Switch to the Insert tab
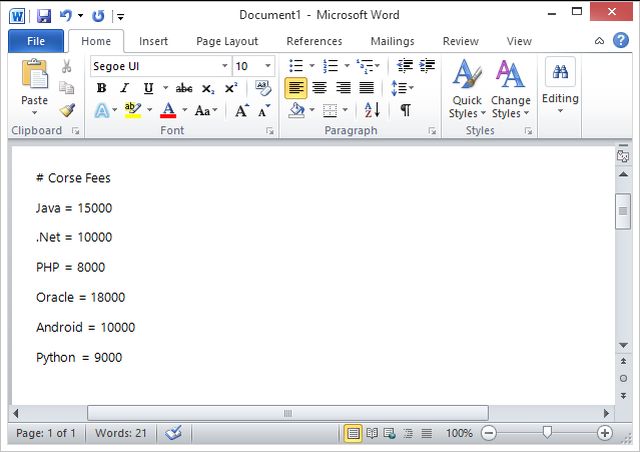Viewport: 640px width, 452px height. coord(153,41)
